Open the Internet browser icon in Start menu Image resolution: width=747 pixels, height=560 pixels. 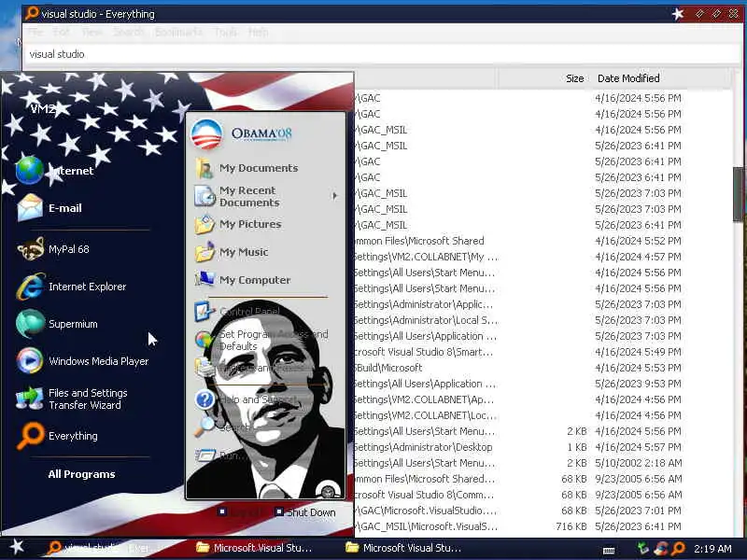30,170
